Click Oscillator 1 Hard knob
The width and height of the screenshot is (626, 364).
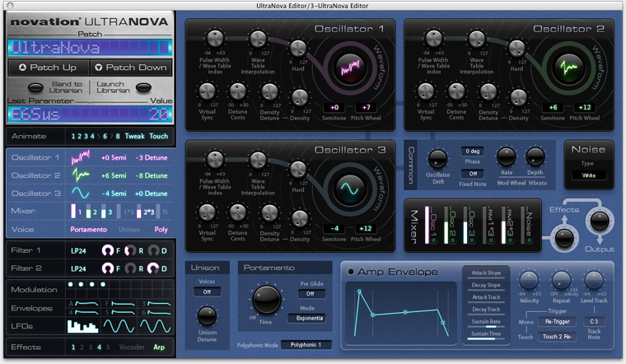(298, 49)
